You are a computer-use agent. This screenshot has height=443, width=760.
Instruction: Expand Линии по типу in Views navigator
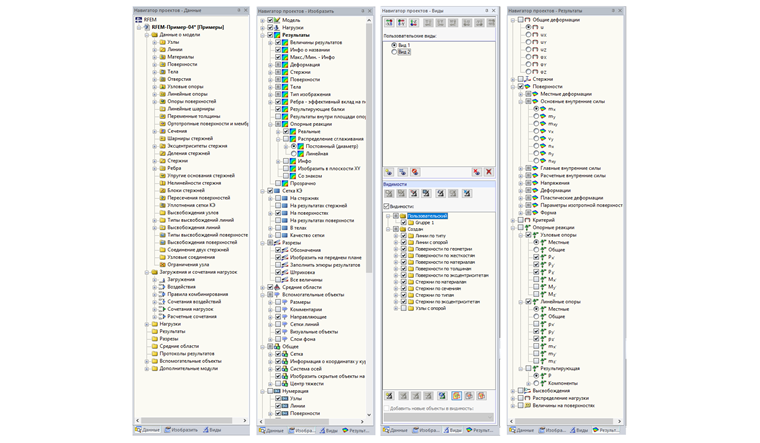(x=396, y=236)
